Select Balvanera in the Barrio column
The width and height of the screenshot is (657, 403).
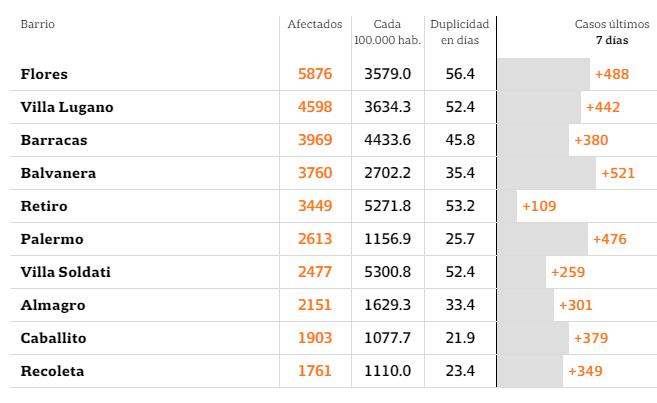point(58,173)
